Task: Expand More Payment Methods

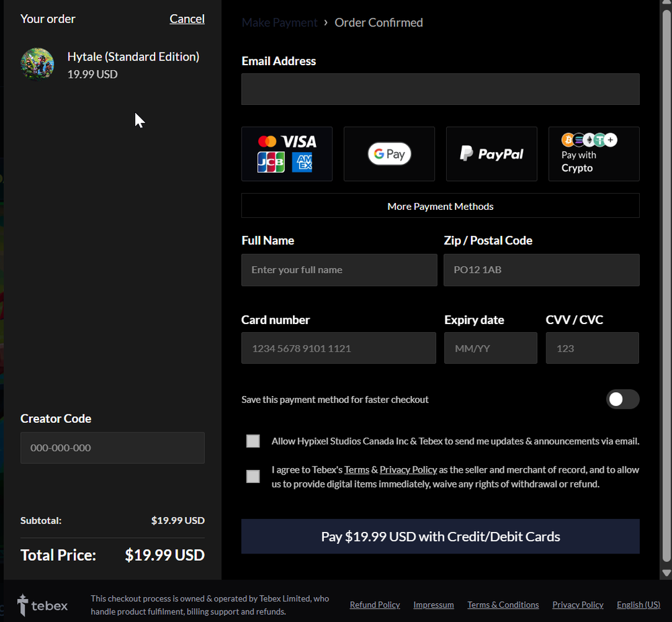Action: (x=440, y=206)
